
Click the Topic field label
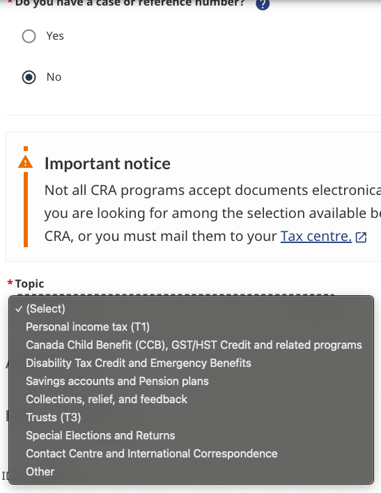29,284
